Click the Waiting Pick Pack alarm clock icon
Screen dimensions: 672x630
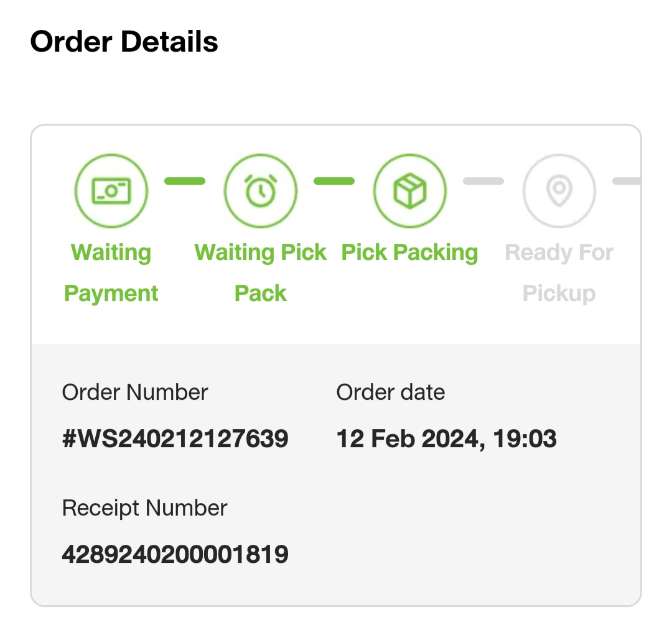[x=261, y=191]
